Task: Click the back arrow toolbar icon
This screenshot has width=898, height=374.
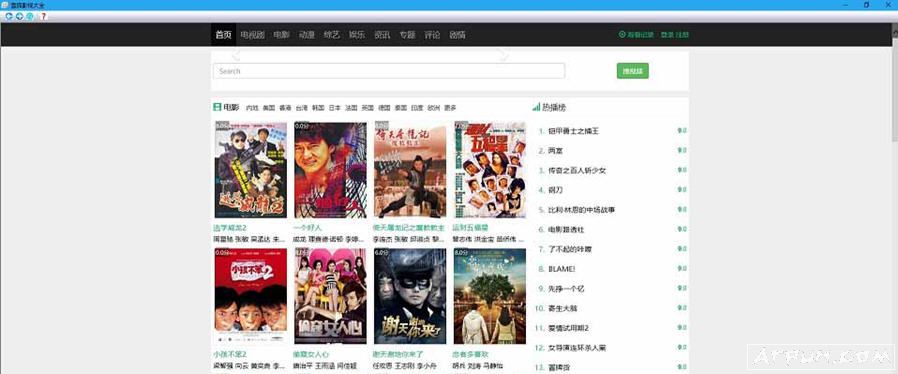Action: click(9, 17)
